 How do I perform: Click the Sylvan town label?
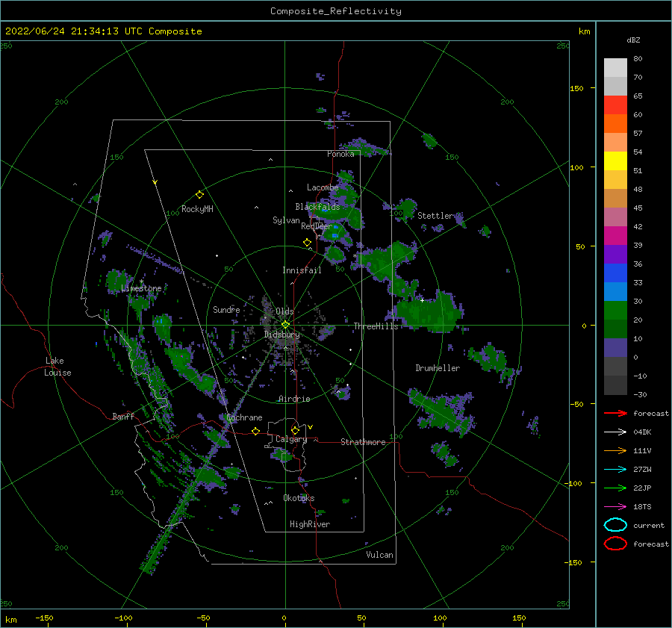[286, 220]
